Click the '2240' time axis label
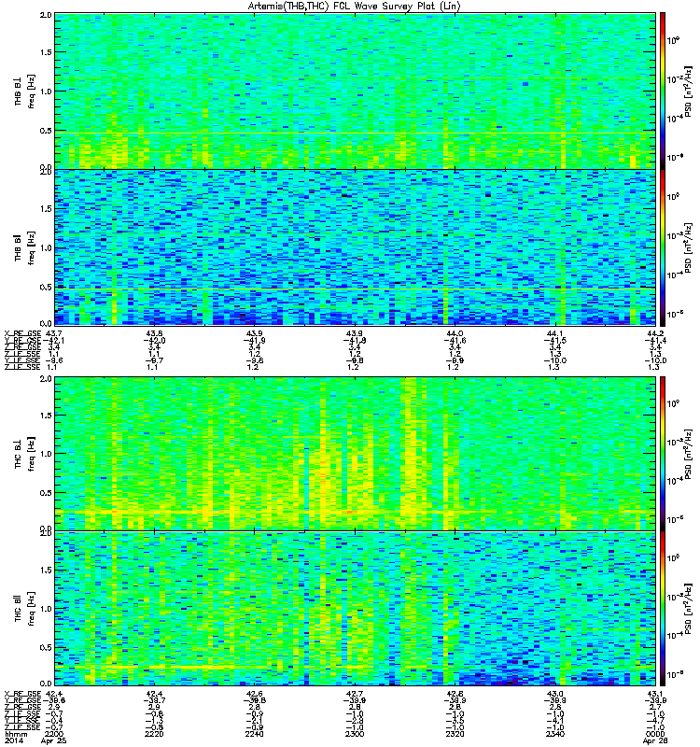The width and height of the screenshot is (700, 747). tap(254, 734)
